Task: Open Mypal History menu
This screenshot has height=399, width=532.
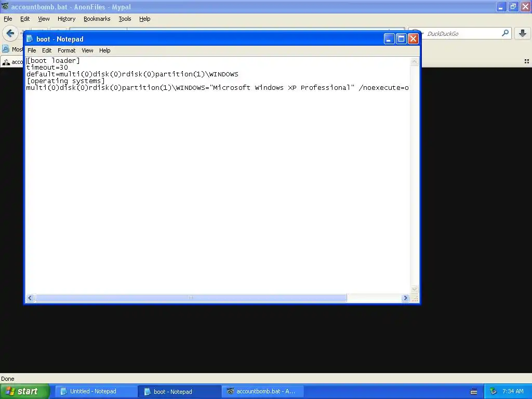Action: [x=66, y=19]
